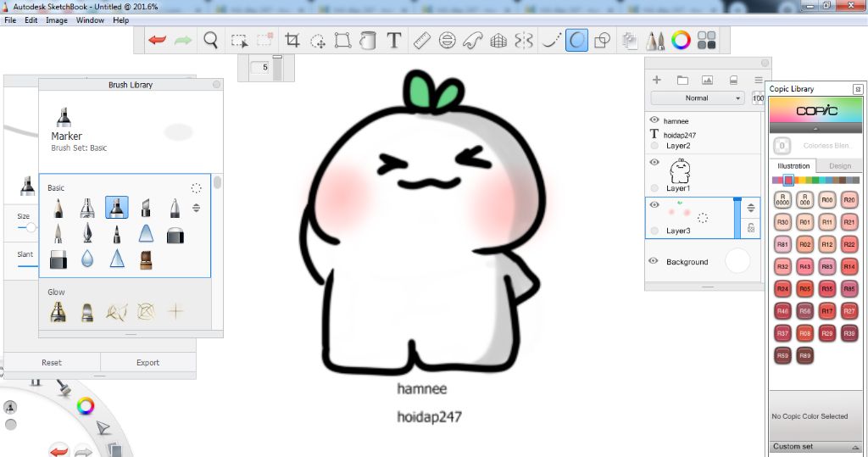Open the Perspective Guides tool
Screen dimensions: 868x457
click(498, 40)
